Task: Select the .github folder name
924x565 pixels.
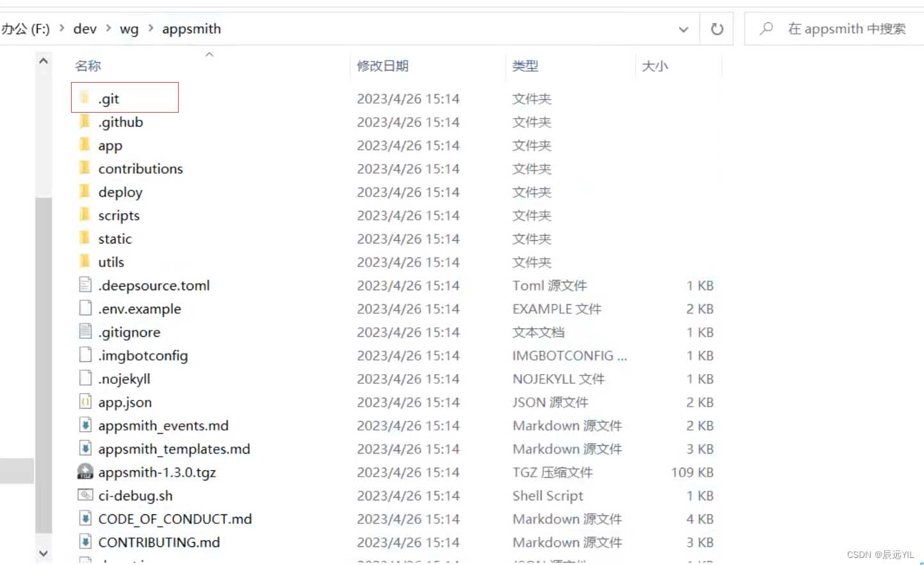Action: [x=120, y=122]
